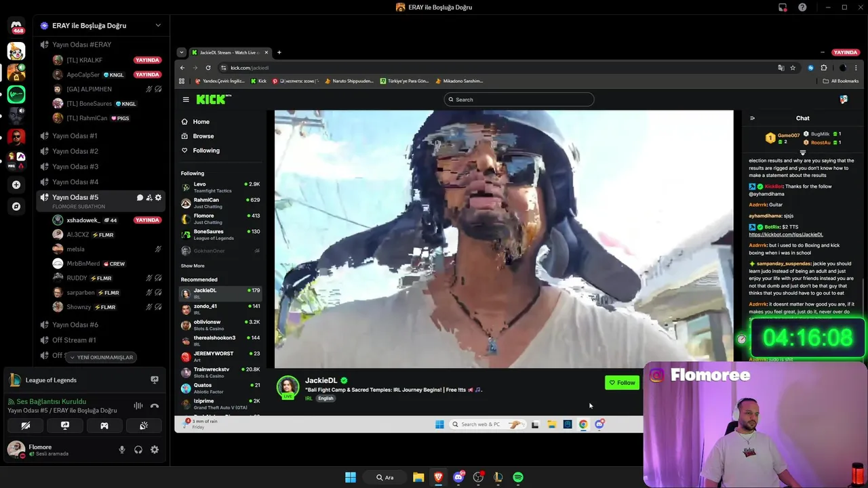Viewport: 868px width, 488px height.
Task: Close the JackieDL Stream tab
Action: click(267, 52)
